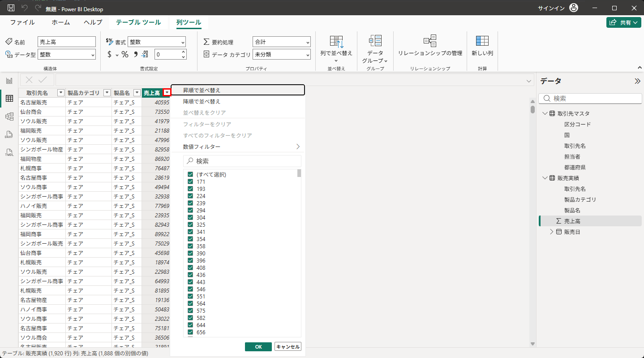Image resolution: width=644 pixels, height=358 pixels.
Task: Click the 列で並べ替え ribbon icon
Action: point(336,42)
